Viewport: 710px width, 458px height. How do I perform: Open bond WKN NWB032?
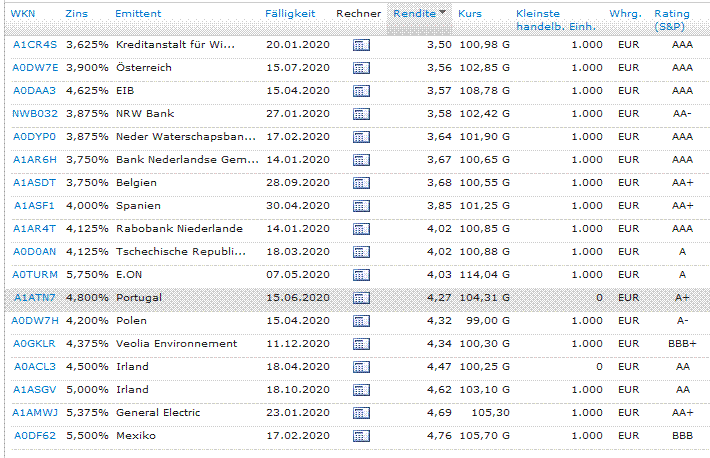(35, 114)
